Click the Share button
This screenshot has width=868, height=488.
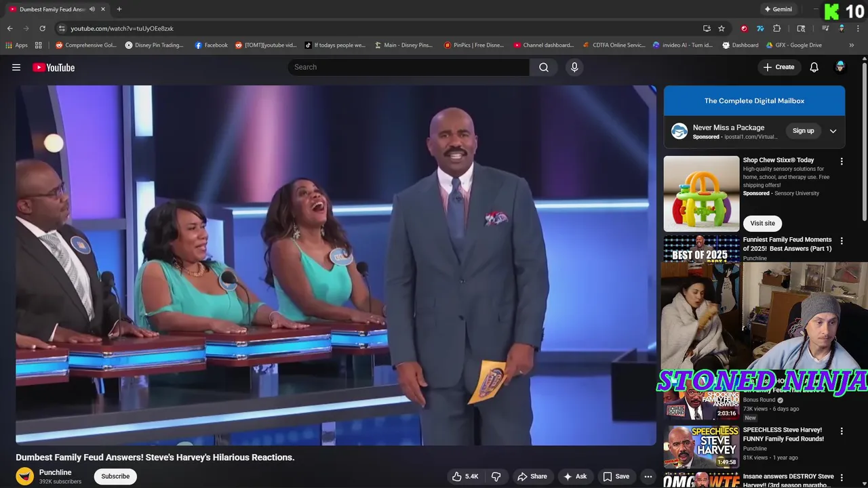coord(532,476)
